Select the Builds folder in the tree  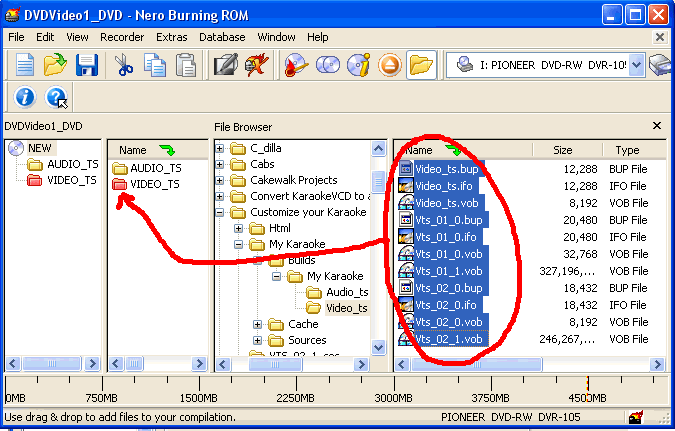click(x=301, y=260)
